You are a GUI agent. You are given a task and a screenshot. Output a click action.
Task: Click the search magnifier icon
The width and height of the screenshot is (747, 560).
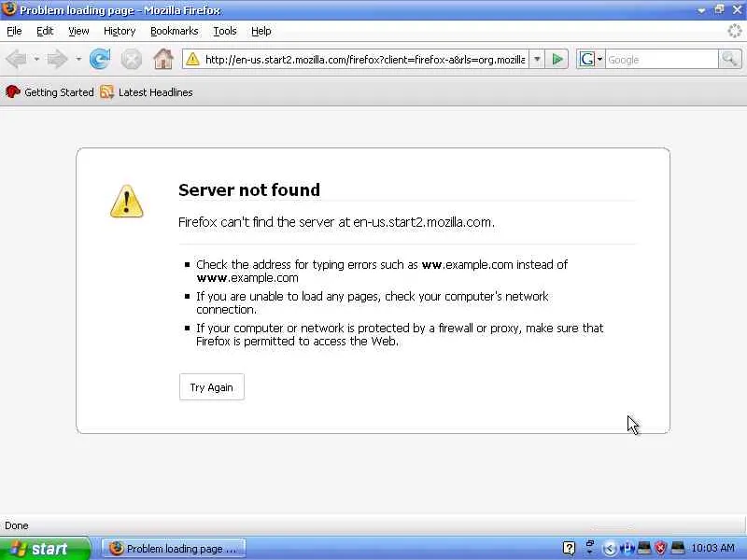coord(729,60)
